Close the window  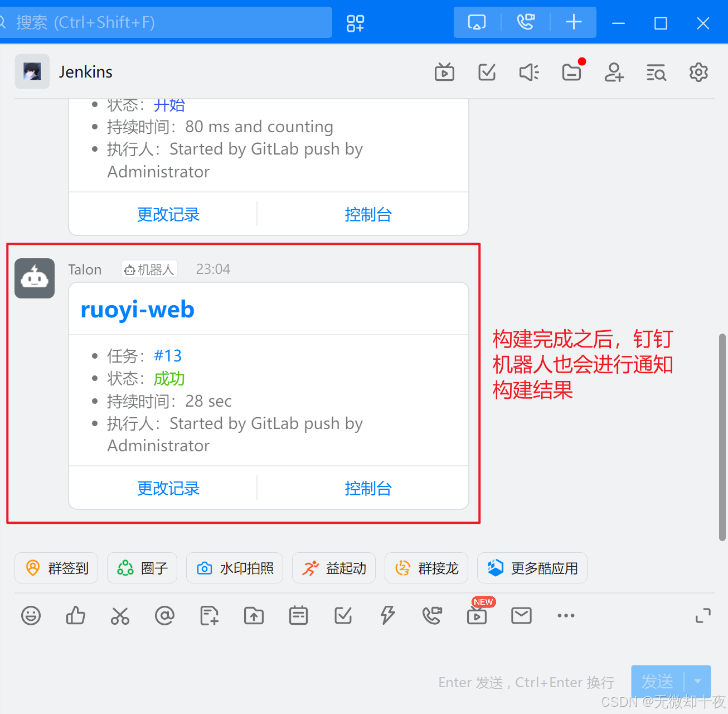click(x=703, y=23)
